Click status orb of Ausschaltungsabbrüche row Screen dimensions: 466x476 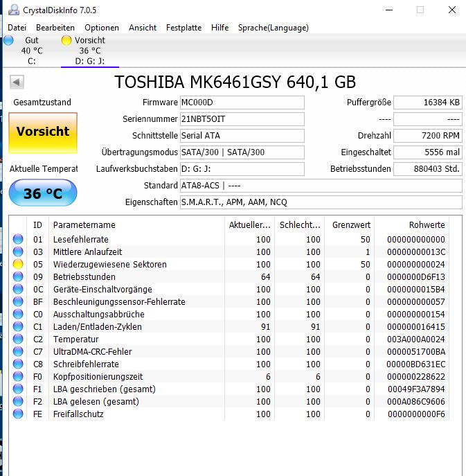(18, 314)
